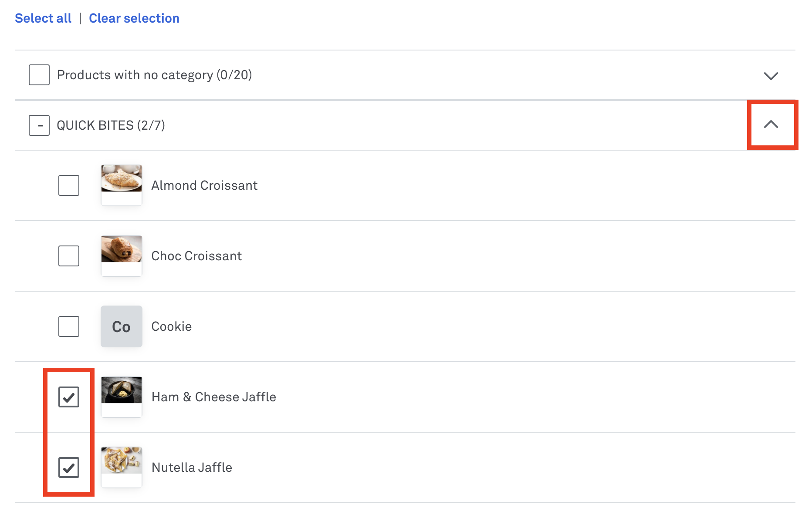Viewport: 812px width, 511px height.
Task: Check the Almond Croissant checkbox
Action: [69, 185]
